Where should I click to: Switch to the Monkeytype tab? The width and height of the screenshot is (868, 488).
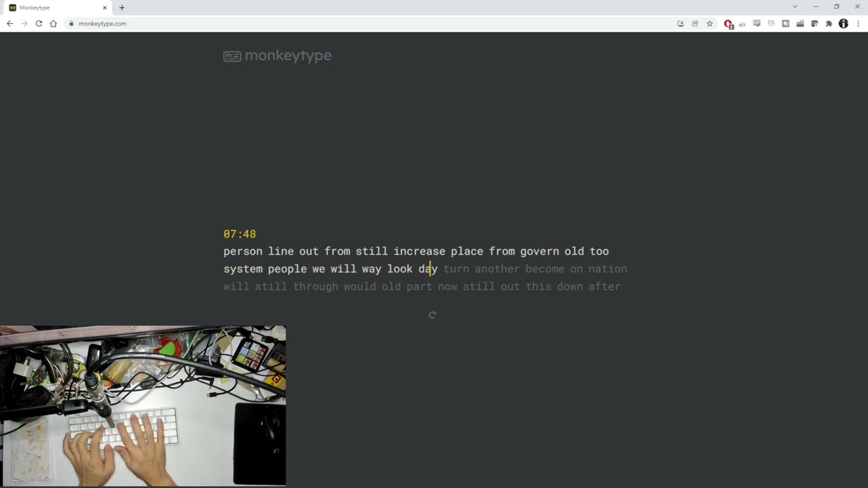pyautogui.click(x=58, y=7)
